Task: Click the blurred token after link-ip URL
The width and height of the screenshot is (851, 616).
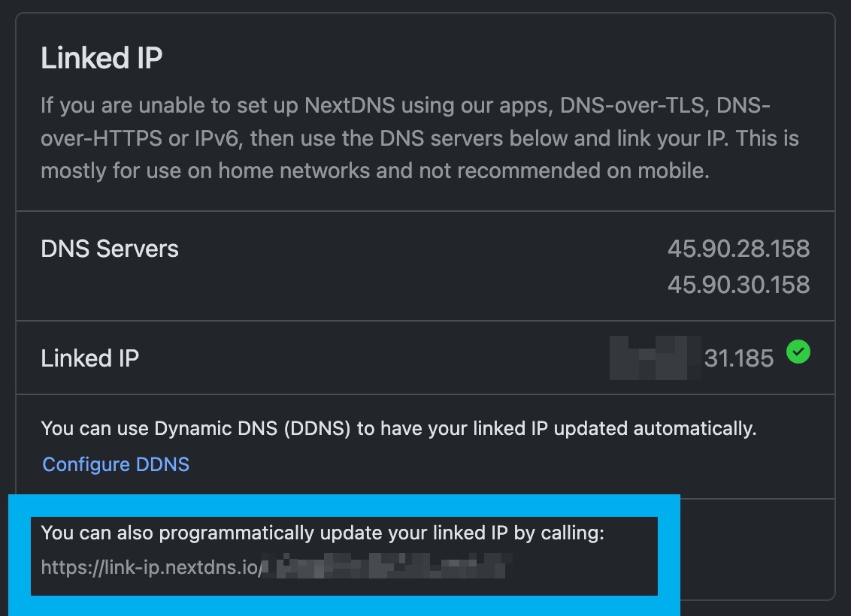Action: [x=386, y=566]
